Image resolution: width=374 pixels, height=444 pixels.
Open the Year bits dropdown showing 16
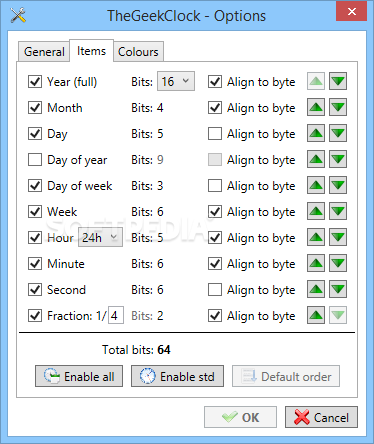pyautogui.click(x=176, y=81)
